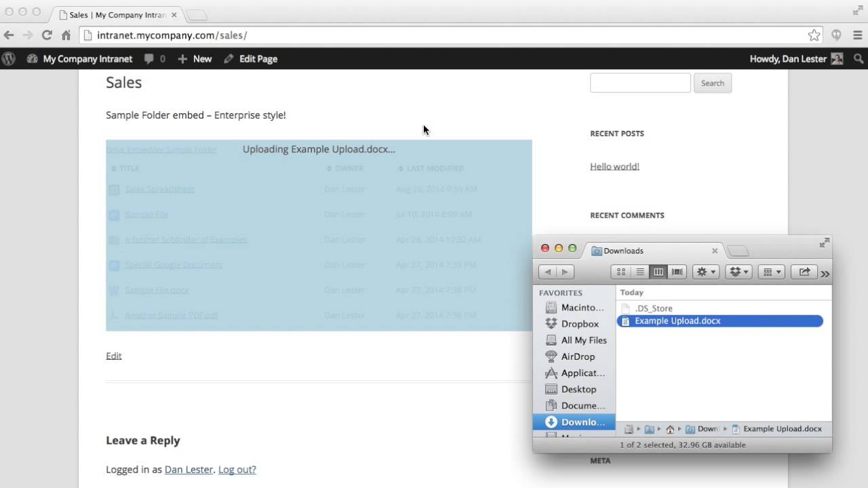Enter fullscreen for the Chrome window

tap(857, 10)
